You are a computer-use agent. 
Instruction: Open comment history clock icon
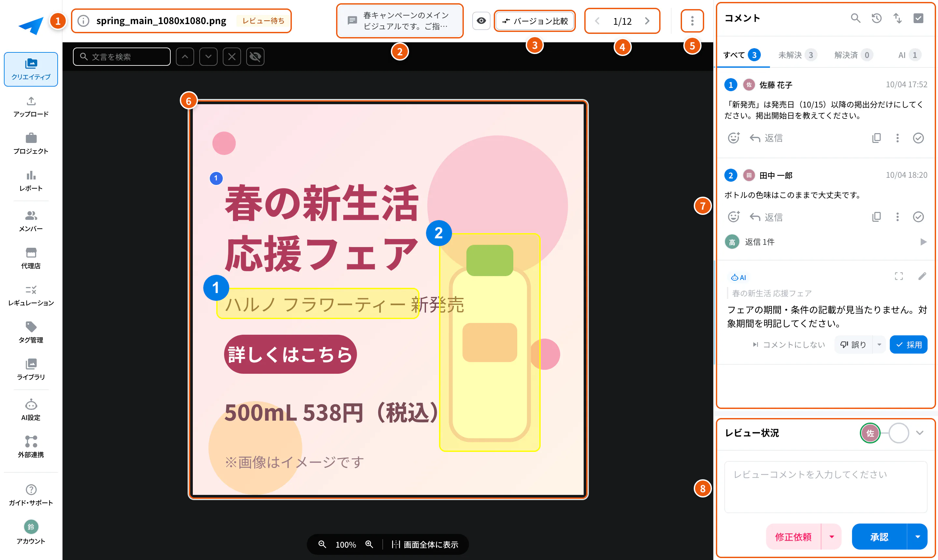pyautogui.click(x=876, y=18)
